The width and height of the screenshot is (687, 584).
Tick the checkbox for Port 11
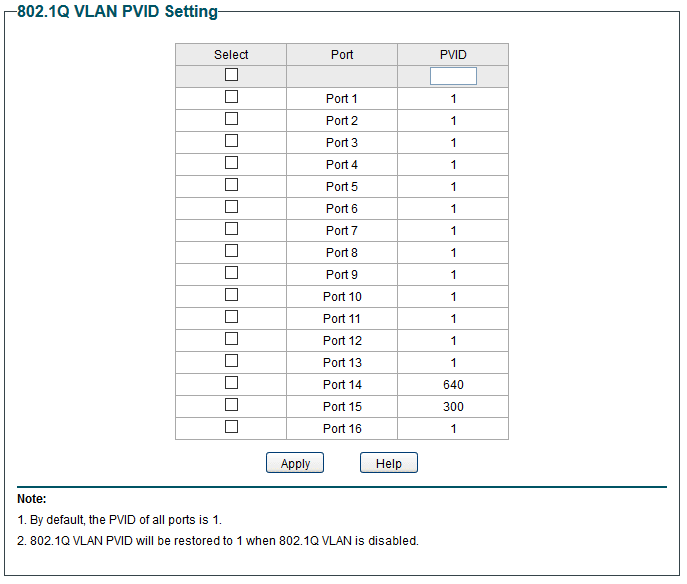(231, 317)
